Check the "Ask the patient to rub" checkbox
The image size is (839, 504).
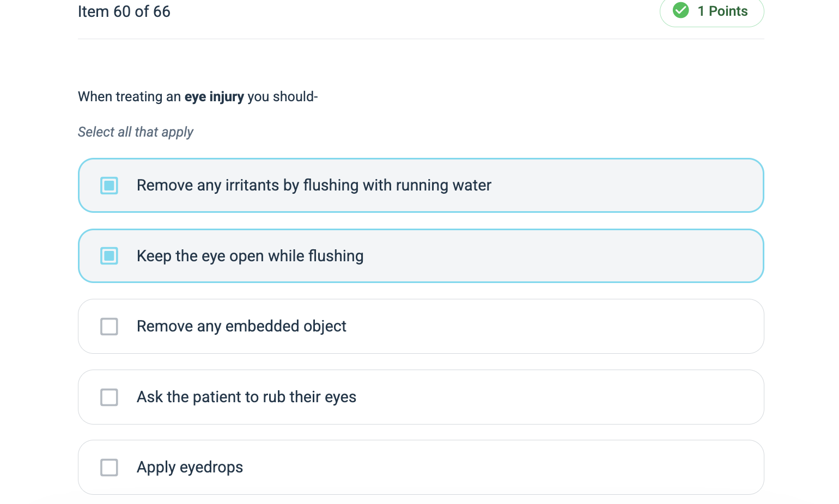(x=109, y=397)
